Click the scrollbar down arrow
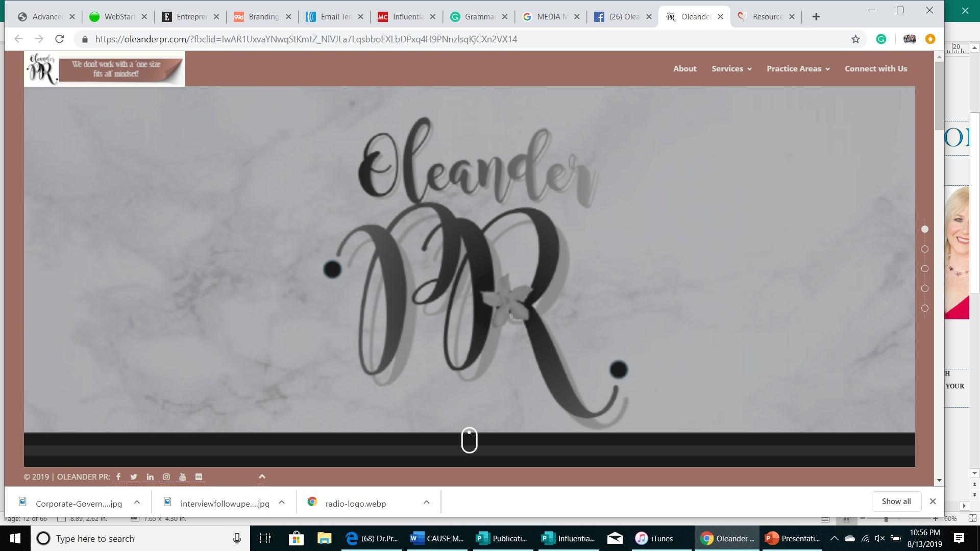This screenshot has height=551, width=980. (939, 481)
